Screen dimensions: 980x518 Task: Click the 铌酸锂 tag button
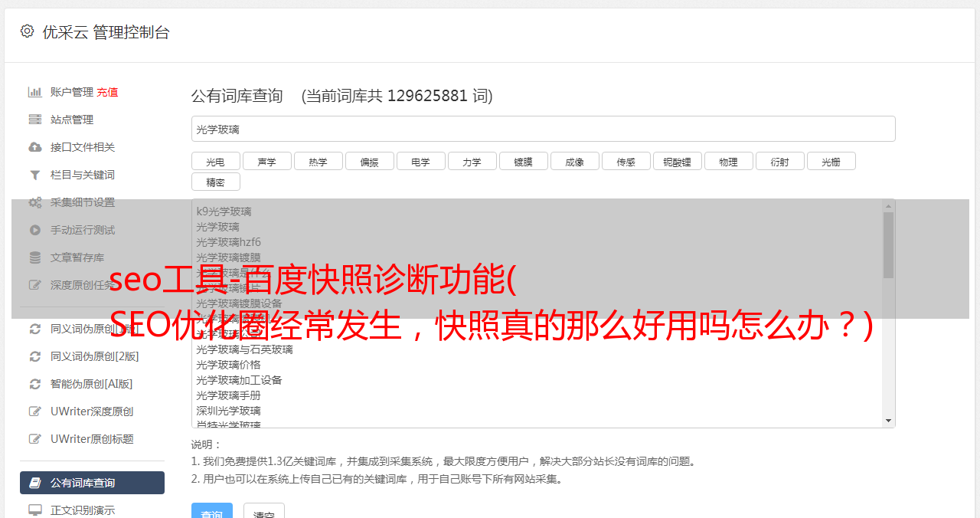coord(677,161)
